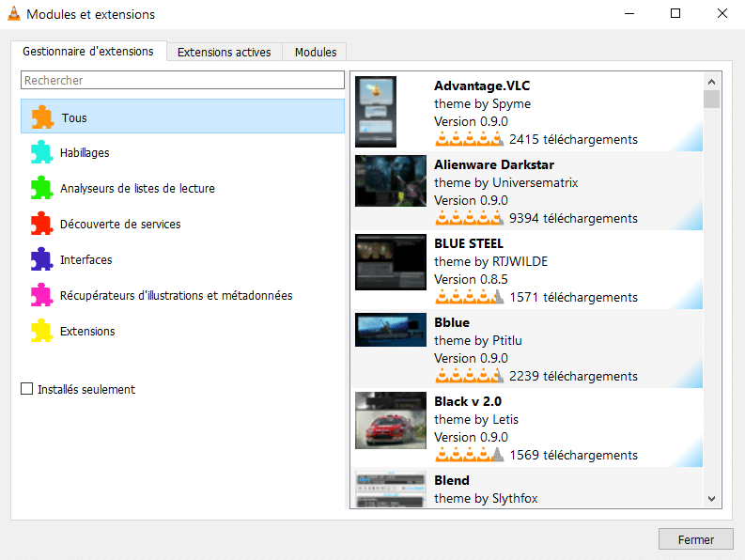Open the Alienware Darkstar theme thumbnail
This screenshot has height=560, width=745.
pos(391,181)
